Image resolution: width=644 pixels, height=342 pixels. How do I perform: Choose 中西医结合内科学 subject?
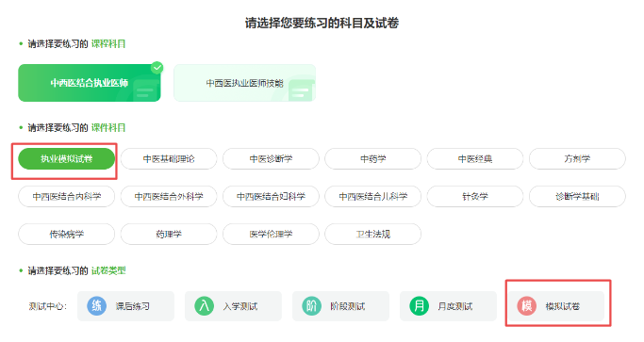[67, 197]
